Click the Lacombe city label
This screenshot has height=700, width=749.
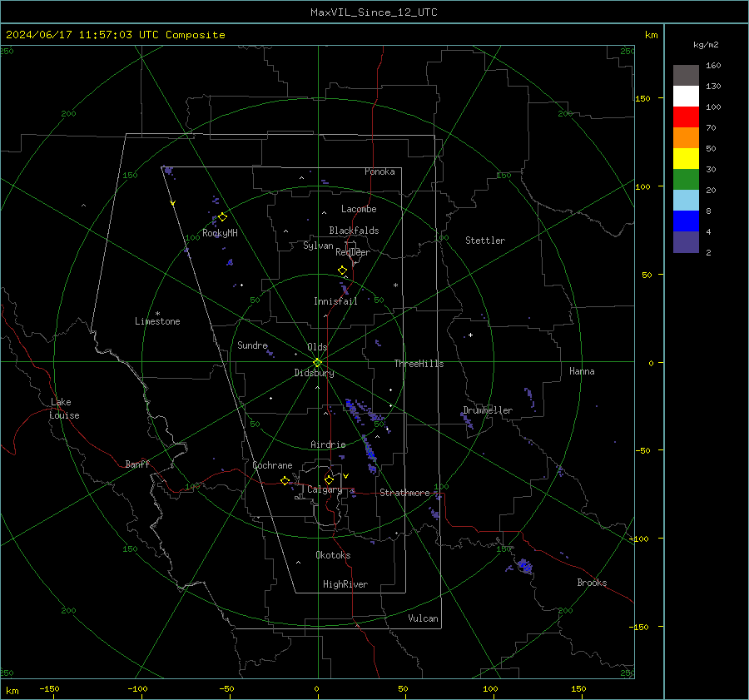(359, 209)
